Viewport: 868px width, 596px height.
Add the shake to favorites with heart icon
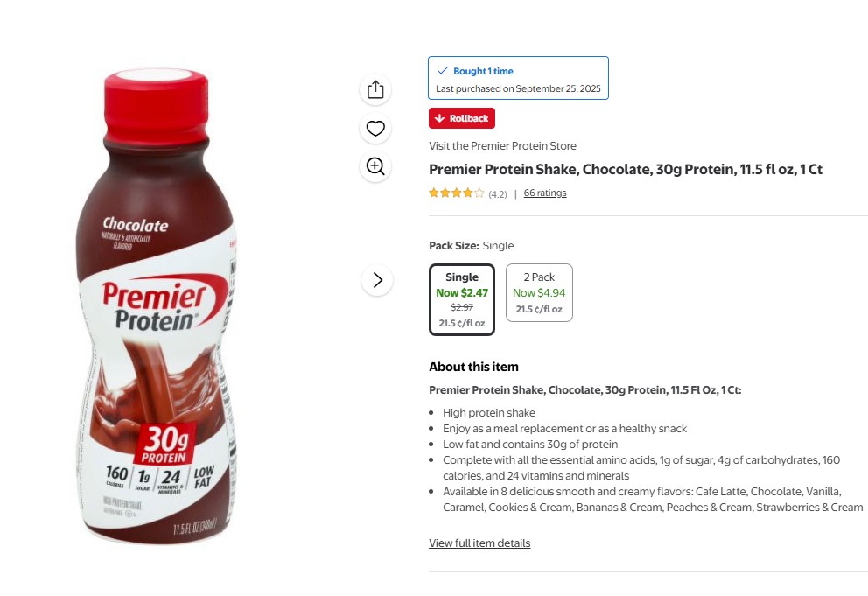coord(375,129)
